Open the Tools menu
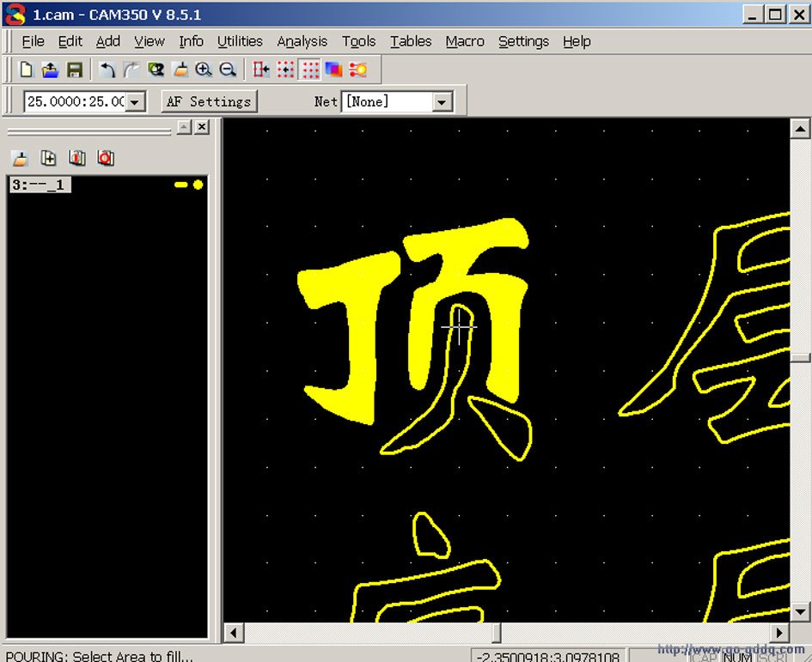The height and width of the screenshot is (662, 812). click(x=358, y=41)
